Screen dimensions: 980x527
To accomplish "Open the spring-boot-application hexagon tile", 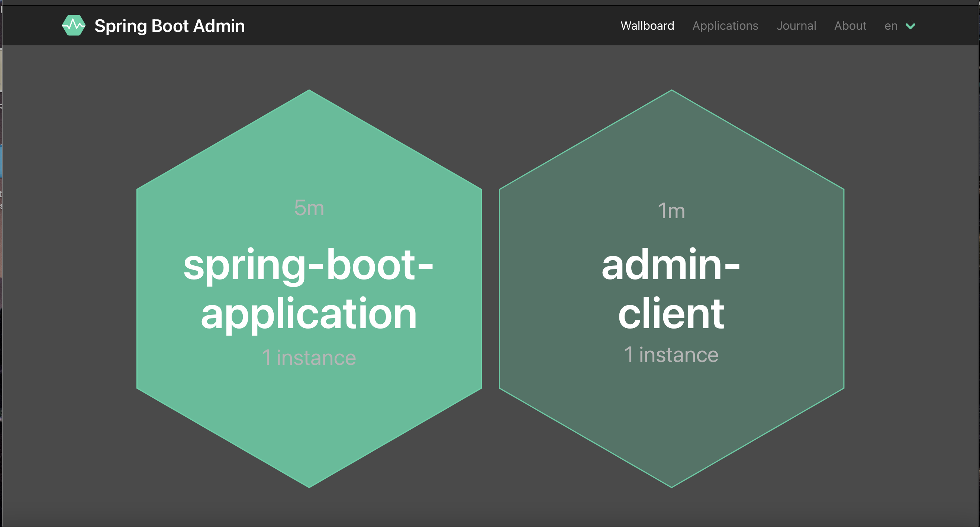I will pos(309,289).
